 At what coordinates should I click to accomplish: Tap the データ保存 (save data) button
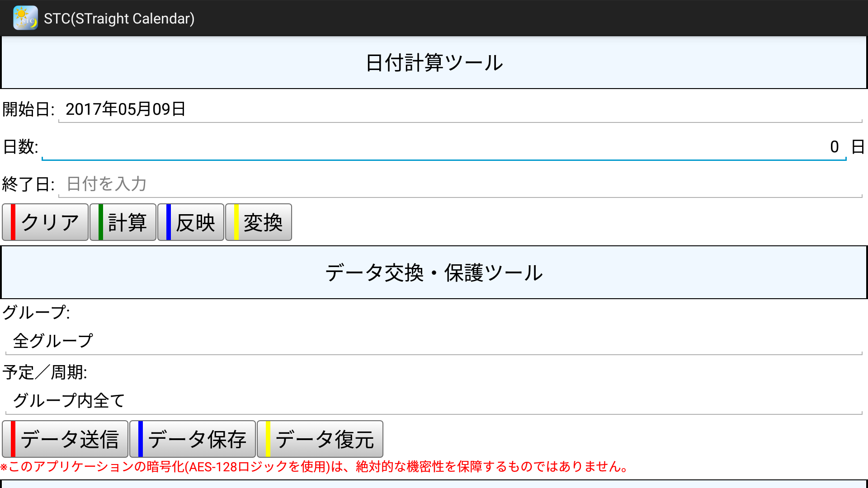(x=193, y=439)
